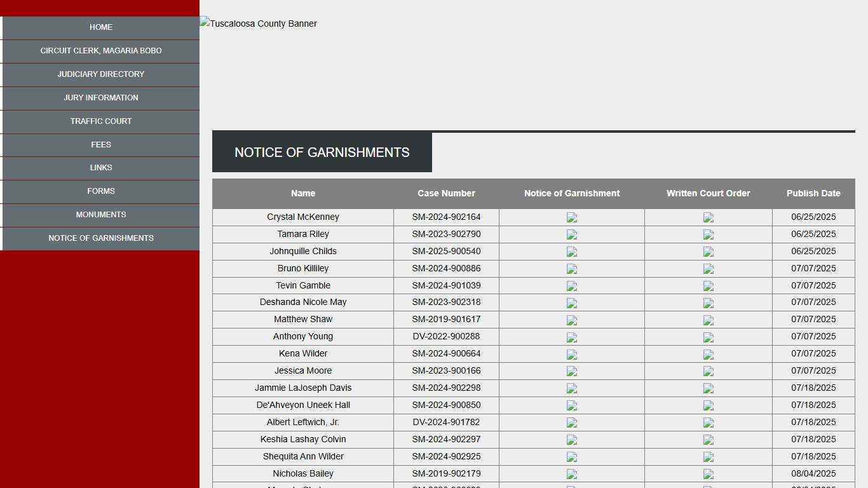Open Crystal McKenney's Notice of Garnishment document icon

point(572,217)
